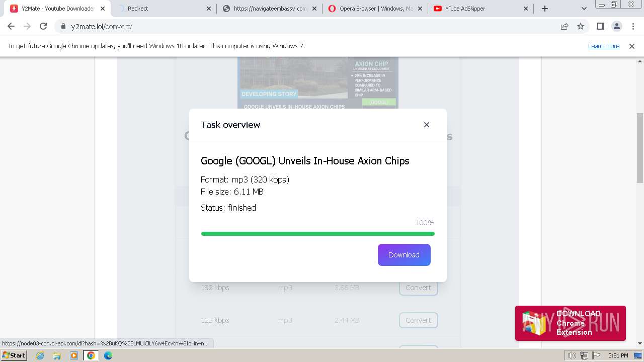Close the Opera Browser tab
644x362 pixels.
tap(420, 9)
